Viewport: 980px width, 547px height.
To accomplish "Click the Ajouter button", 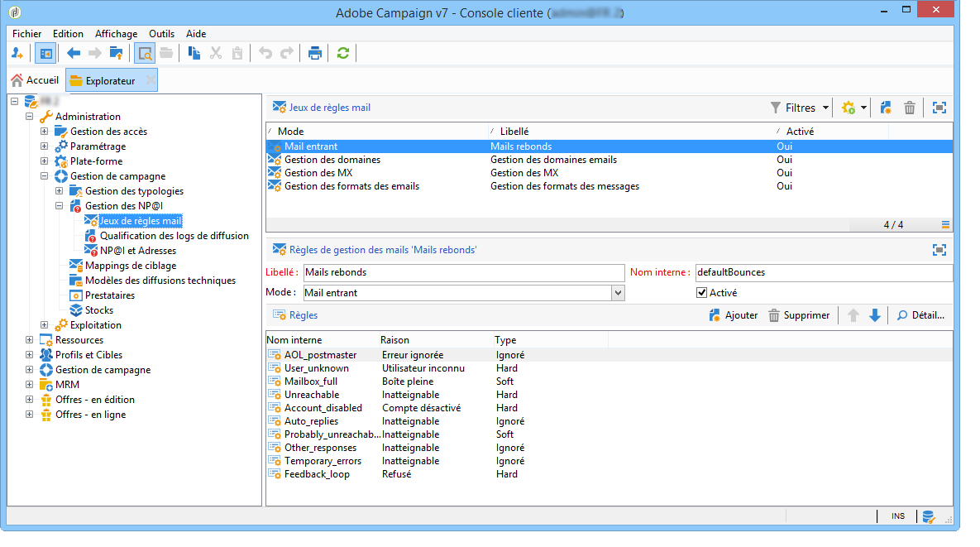I will tap(734, 315).
